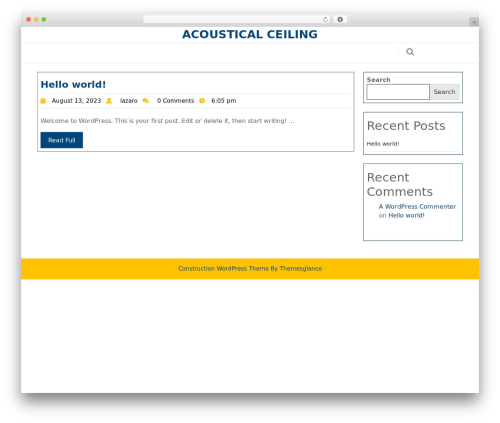This screenshot has width=500, height=423.
Task: Open the ACOUSTICAL CEILING site title link
Action: (250, 34)
